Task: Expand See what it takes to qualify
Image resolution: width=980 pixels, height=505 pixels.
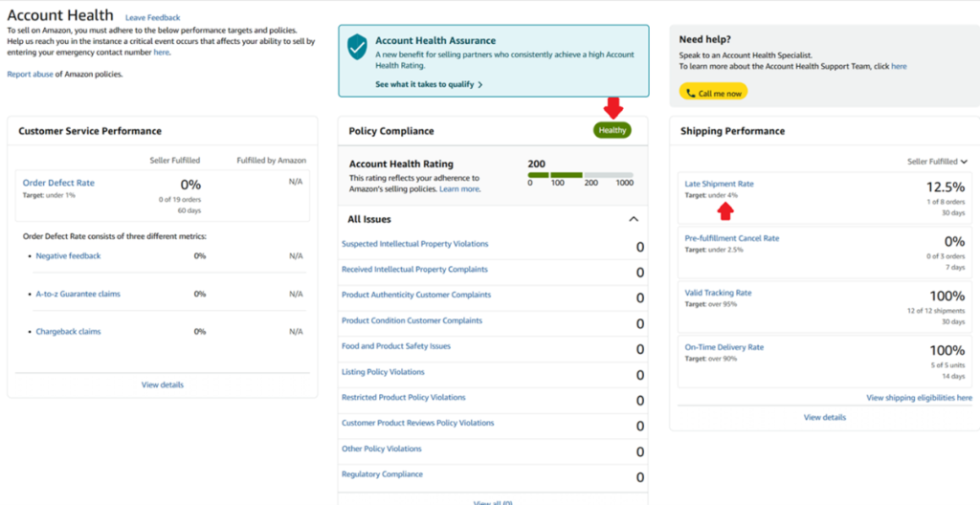Action: point(429,84)
